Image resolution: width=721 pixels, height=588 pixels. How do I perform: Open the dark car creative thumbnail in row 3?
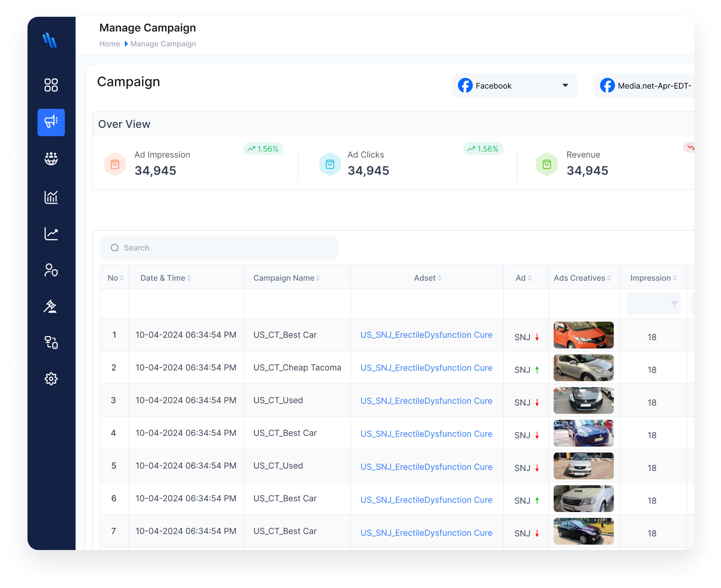[x=583, y=400]
